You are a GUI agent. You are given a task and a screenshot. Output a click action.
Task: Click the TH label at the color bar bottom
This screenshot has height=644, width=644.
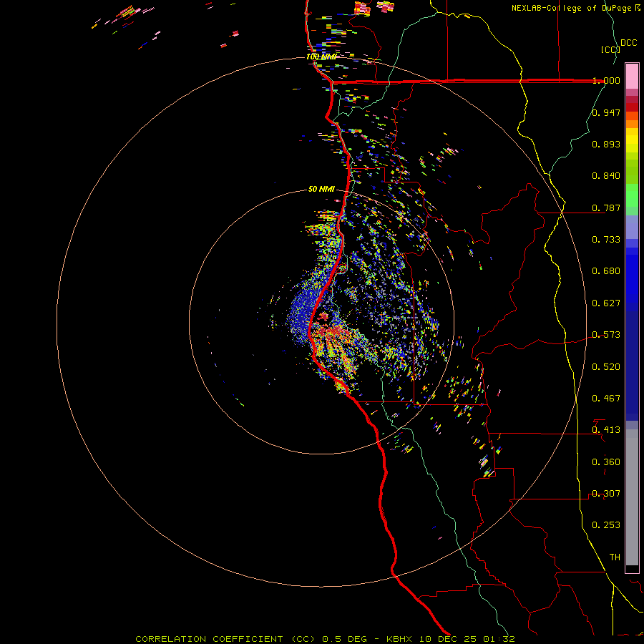615,557
